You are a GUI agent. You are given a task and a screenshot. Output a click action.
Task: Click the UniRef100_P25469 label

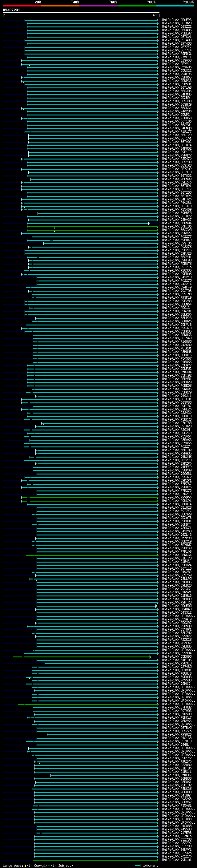[x=176, y=210]
